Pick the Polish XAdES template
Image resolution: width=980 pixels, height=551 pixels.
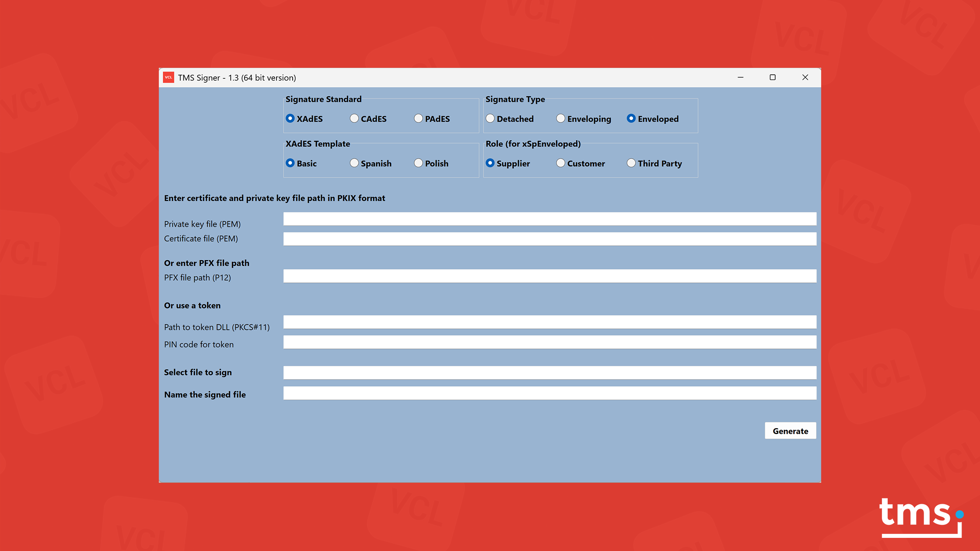pos(419,163)
